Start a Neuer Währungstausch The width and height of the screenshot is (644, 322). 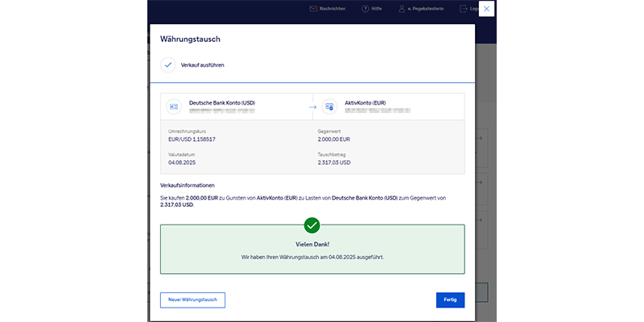(x=192, y=299)
